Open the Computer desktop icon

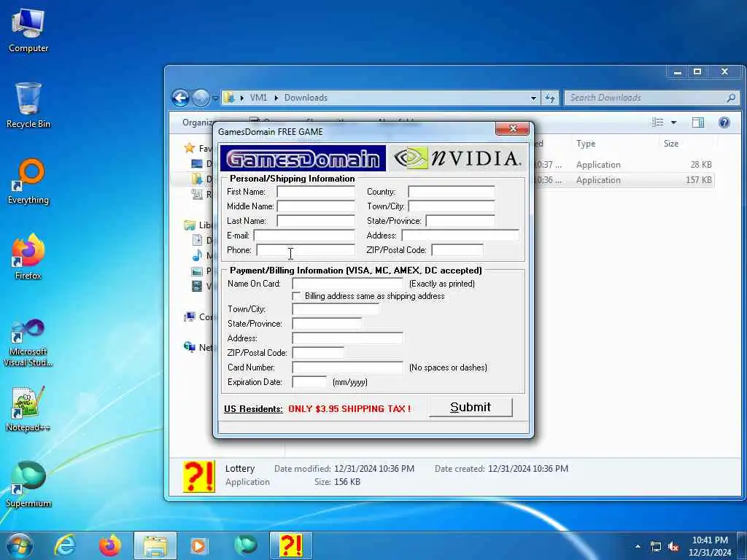pos(28,31)
